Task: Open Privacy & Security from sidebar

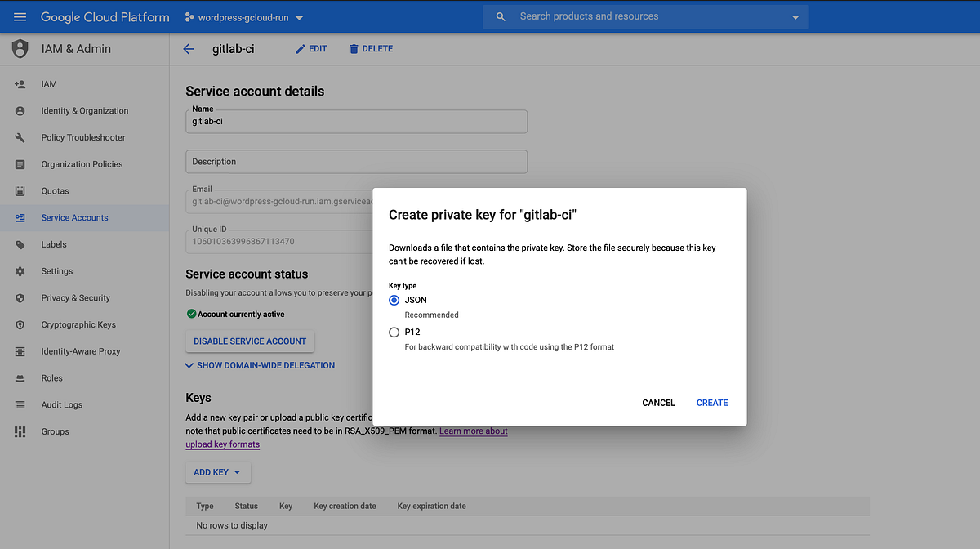Action: [x=84, y=298]
